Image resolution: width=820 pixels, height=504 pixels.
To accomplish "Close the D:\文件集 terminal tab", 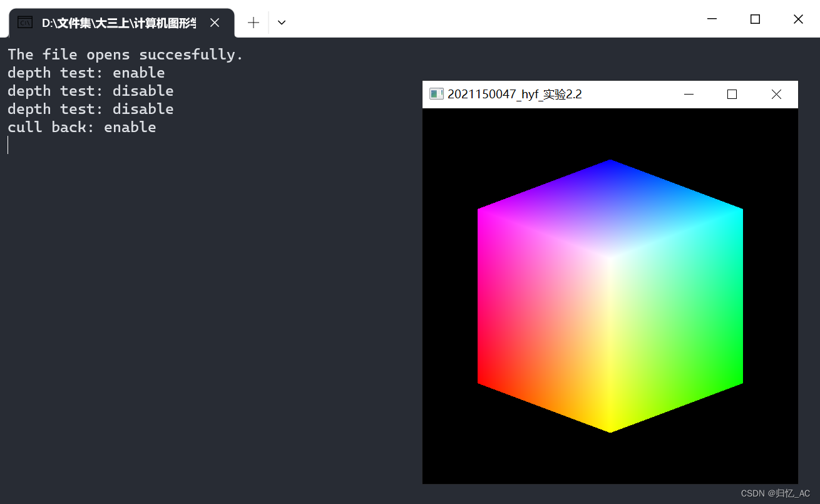I will click(x=215, y=23).
